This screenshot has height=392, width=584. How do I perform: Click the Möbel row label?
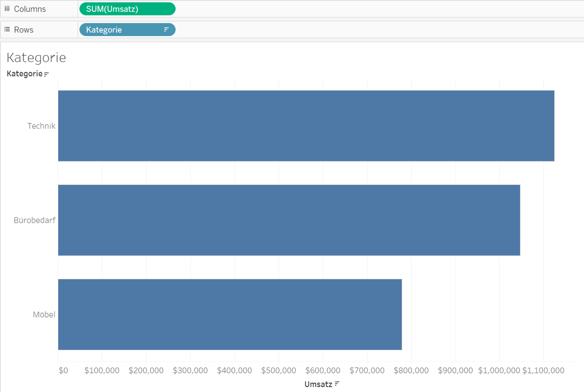click(x=44, y=315)
